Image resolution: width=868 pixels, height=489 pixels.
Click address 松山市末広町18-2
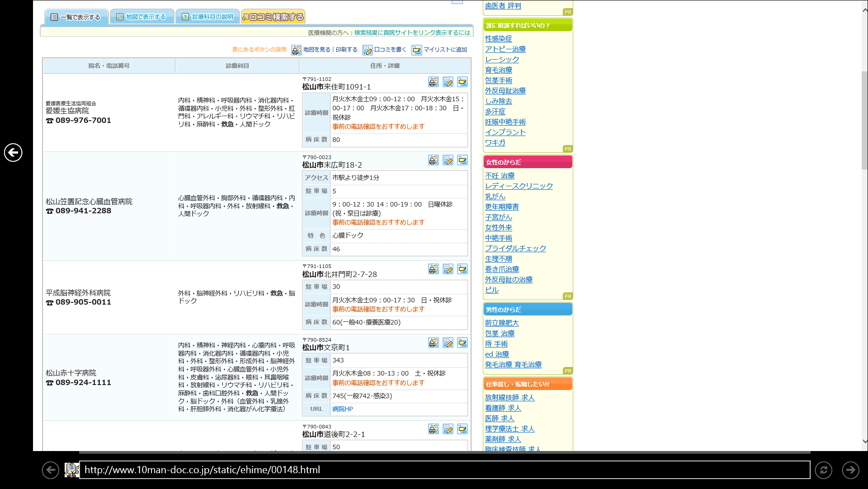(x=332, y=165)
